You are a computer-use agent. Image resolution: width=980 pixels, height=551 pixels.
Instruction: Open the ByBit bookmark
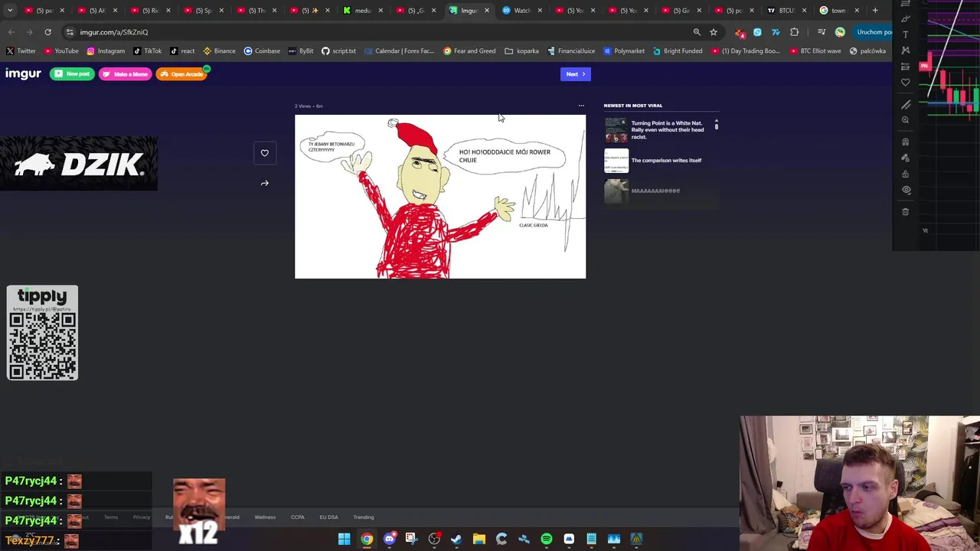[300, 51]
